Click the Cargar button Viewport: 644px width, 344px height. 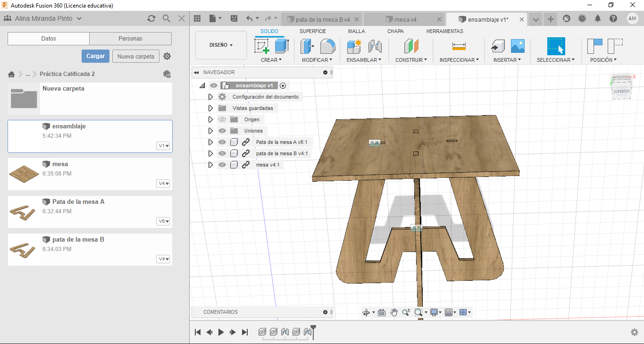coord(95,56)
